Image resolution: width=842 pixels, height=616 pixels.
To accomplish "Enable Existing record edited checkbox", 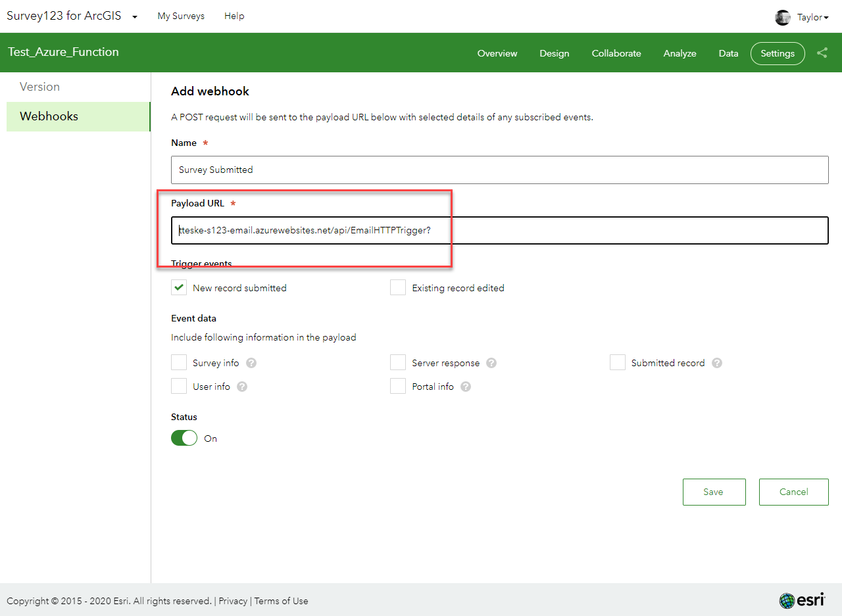I will click(398, 287).
